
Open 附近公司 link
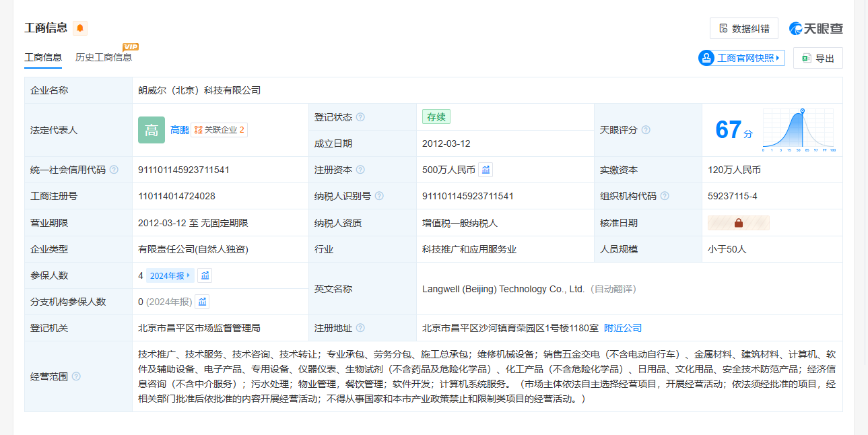[x=623, y=328]
